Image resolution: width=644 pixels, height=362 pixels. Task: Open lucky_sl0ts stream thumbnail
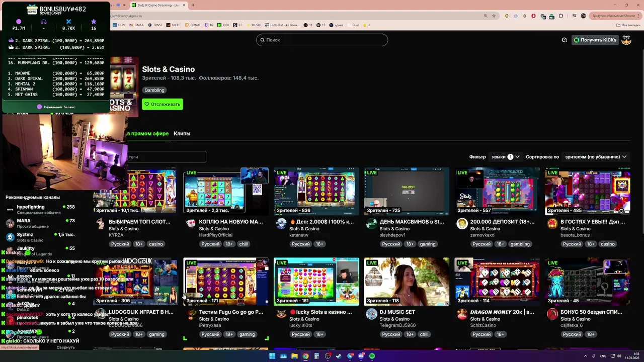[x=316, y=282]
